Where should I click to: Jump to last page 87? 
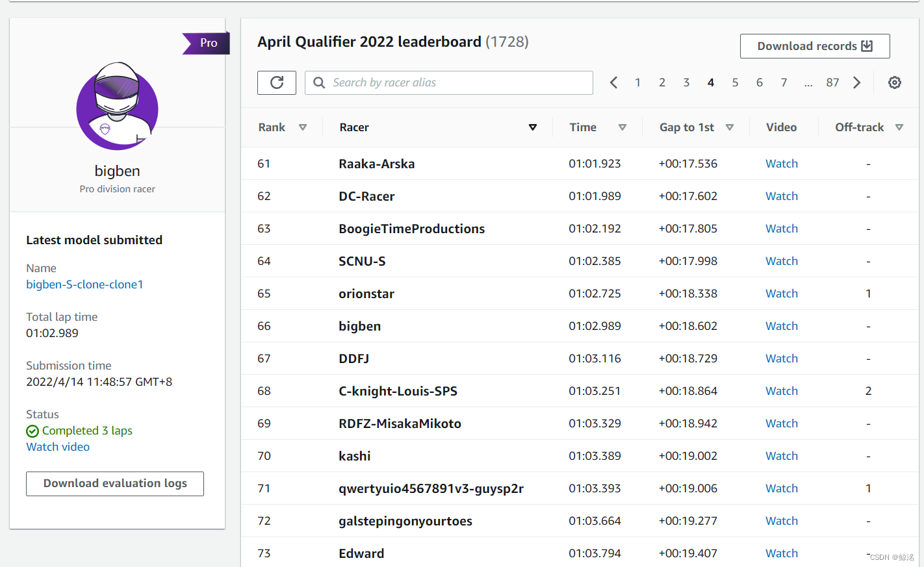832,82
